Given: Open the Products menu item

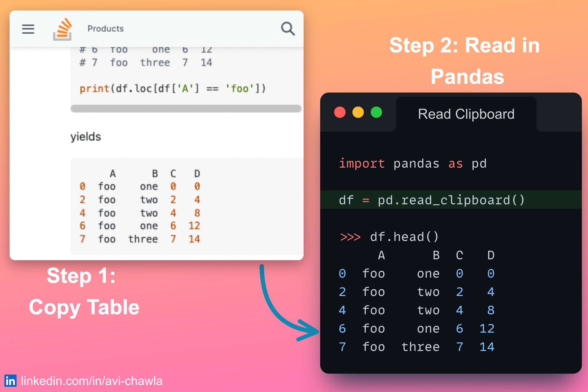Looking at the screenshot, I should [x=105, y=28].
